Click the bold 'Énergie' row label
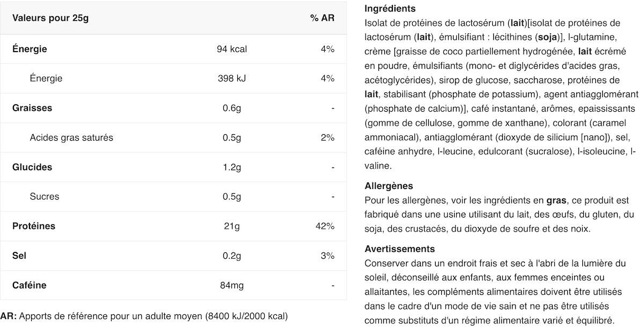Viewport: 644px width, 333px height. point(30,49)
